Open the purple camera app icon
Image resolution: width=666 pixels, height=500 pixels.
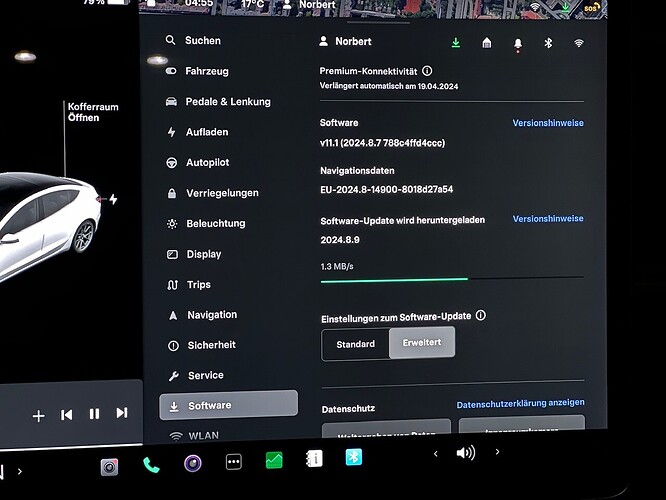192,463
